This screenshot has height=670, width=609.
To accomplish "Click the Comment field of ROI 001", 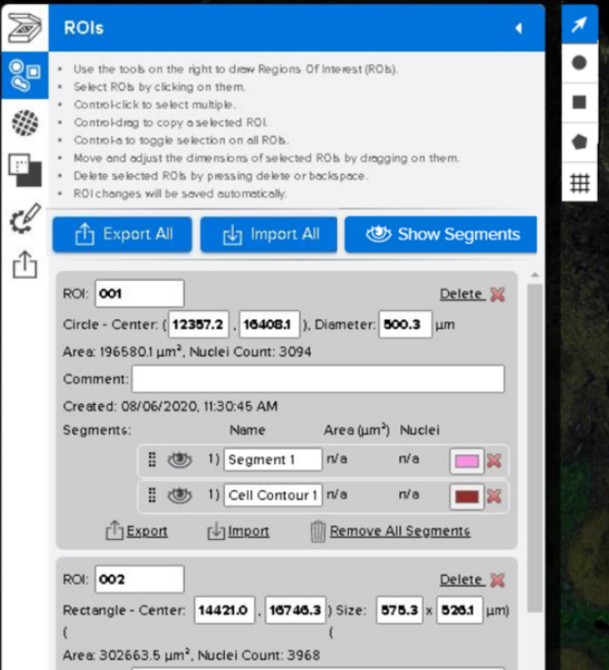I will coord(318,379).
